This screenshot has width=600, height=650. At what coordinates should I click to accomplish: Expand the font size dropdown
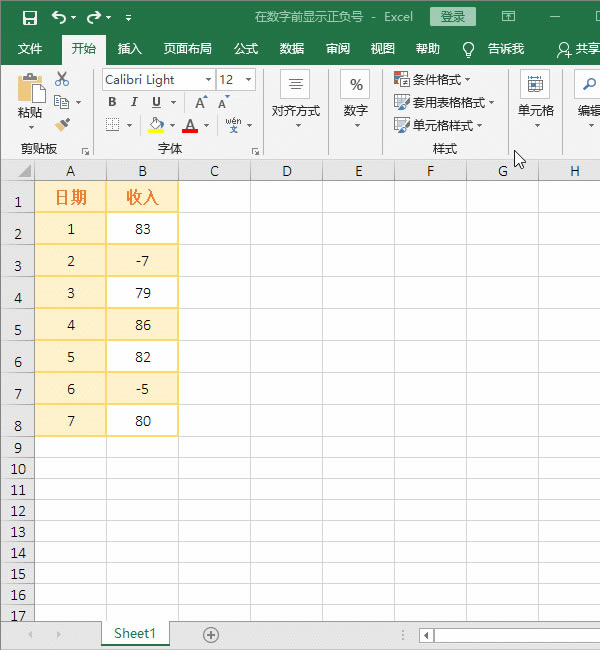(x=248, y=80)
